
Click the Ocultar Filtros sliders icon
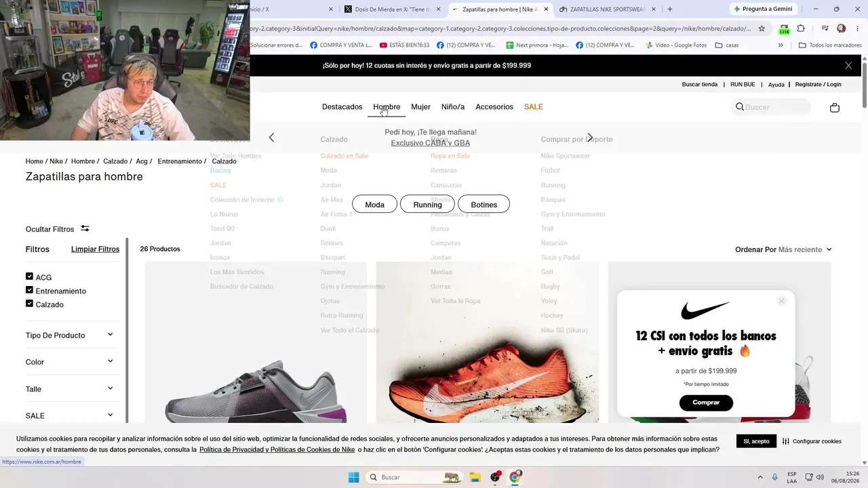click(85, 228)
